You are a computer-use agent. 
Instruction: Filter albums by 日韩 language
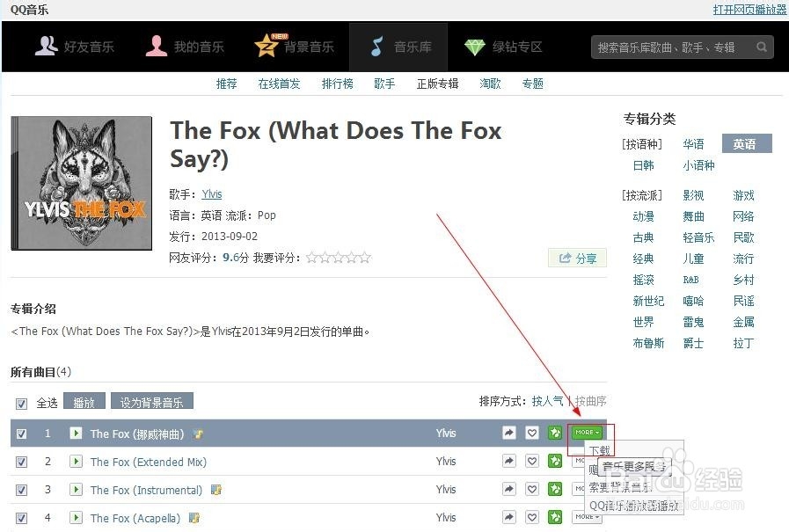pos(644,165)
